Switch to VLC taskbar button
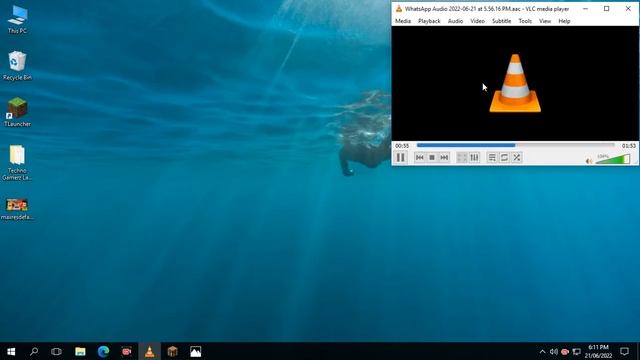The height and width of the screenshot is (360, 640). pyautogui.click(x=150, y=351)
